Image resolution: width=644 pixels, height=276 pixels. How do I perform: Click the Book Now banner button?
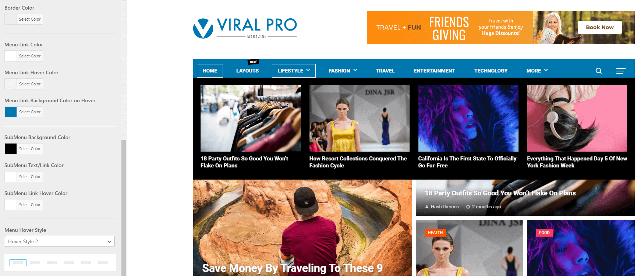coord(599,27)
